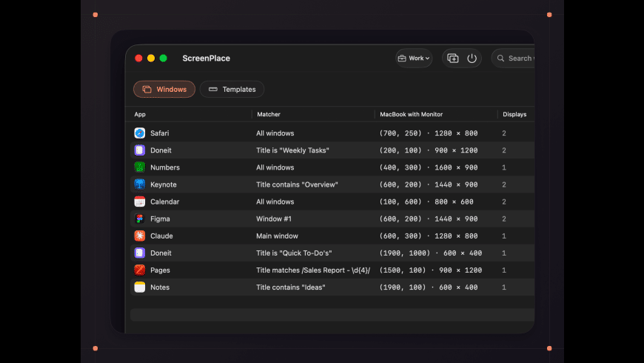Sort by the App column header
644x363 pixels.
coord(140,114)
